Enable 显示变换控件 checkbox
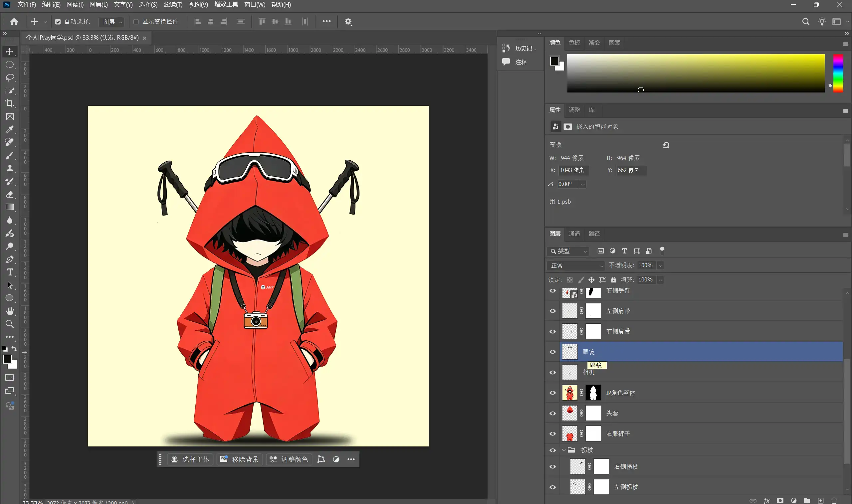This screenshot has width=852, height=504. click(136, 22)
